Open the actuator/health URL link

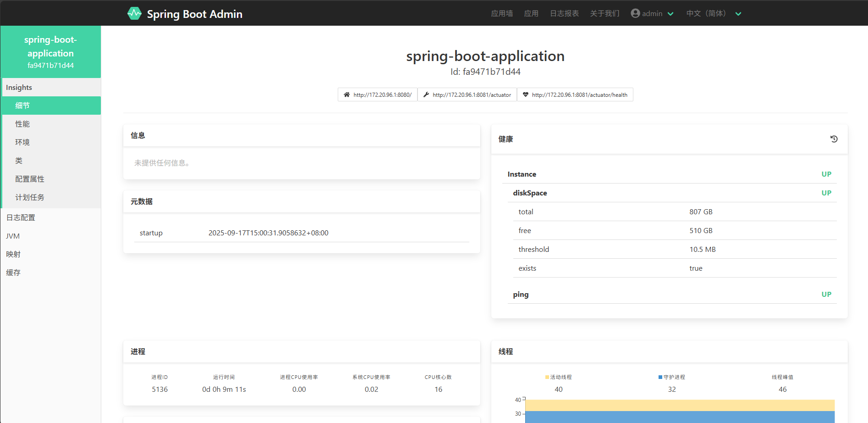click(x=575, y=95)
